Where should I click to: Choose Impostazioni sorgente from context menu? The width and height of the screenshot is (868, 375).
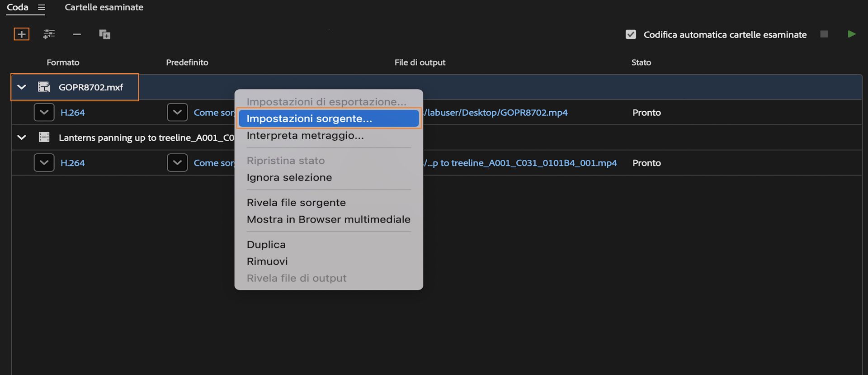pyautogui.click(x=309, y=119)
